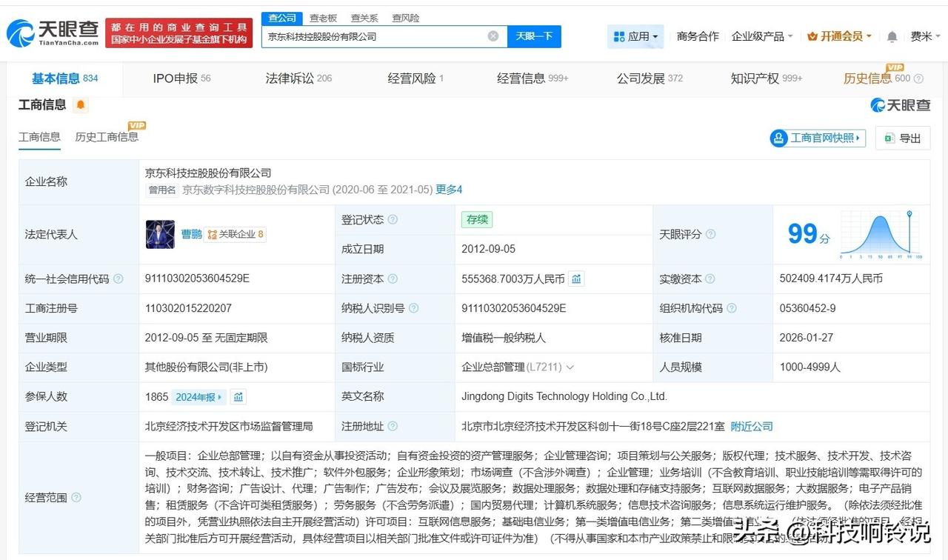The image size is (948, 560).
Task: Click the organization code 05360452-9
Action: click(807, 308)
